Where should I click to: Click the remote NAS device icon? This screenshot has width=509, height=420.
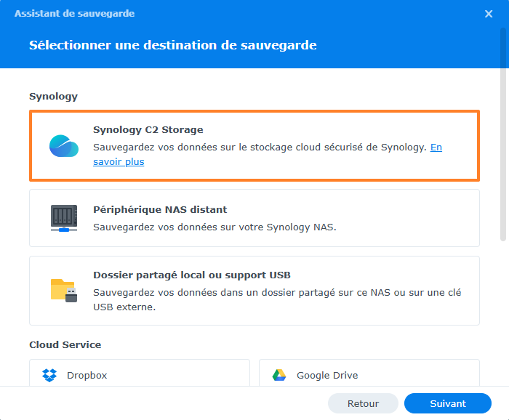(64, 218)
